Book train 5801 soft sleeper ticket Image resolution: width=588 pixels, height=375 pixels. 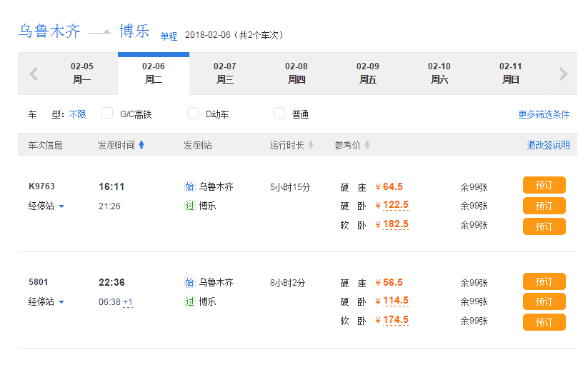coord(544,322)
